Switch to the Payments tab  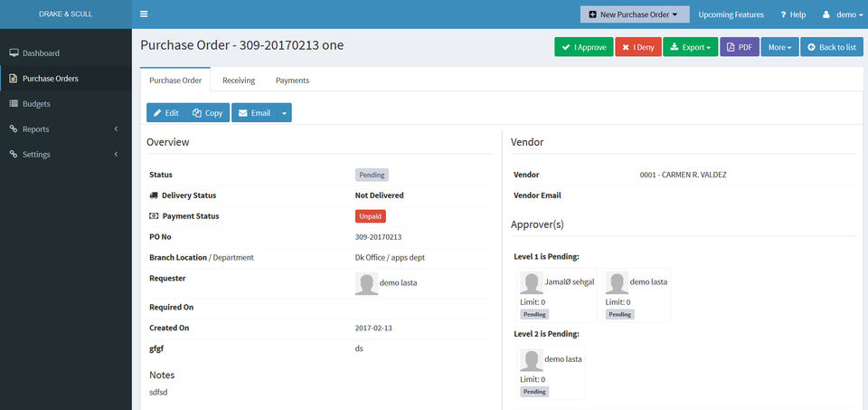pos(292,81)
